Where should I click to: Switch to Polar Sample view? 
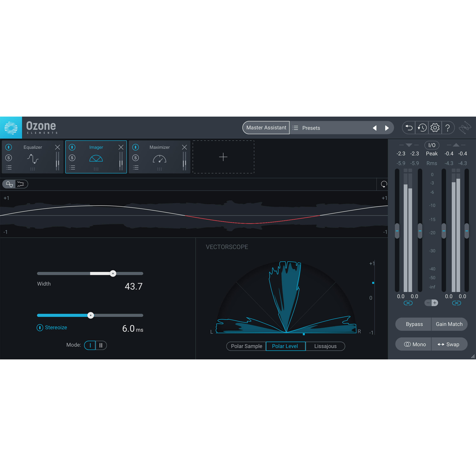[246, 346]
